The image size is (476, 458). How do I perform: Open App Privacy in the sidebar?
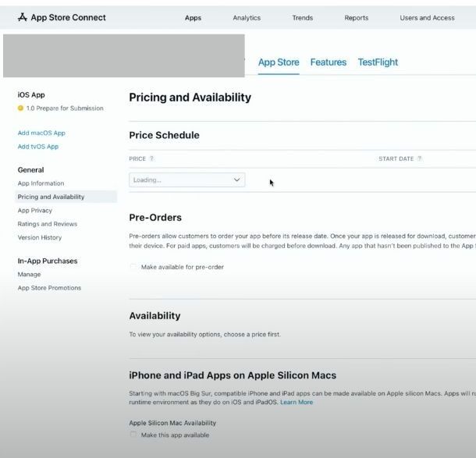(x=34, y=211)
